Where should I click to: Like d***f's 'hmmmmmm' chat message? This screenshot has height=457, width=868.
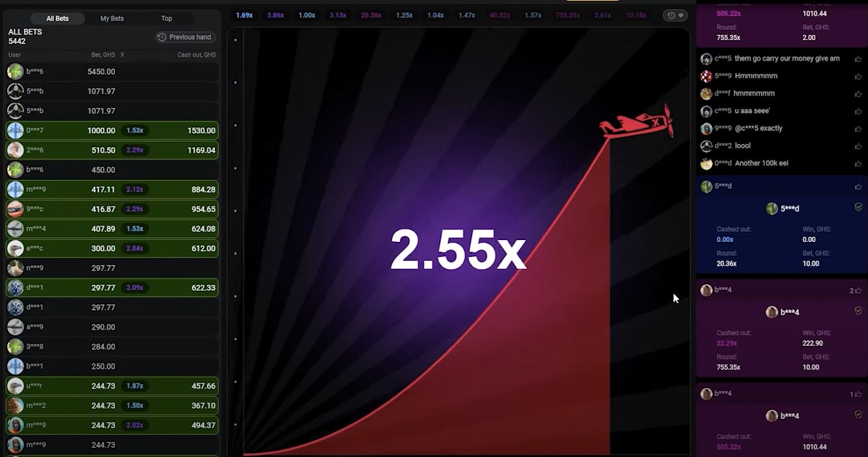coord(858,93)
